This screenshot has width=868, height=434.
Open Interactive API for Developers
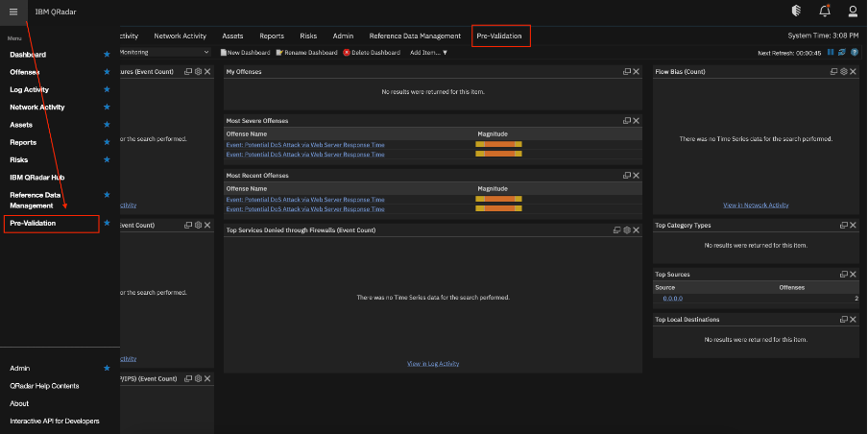(55, 422)
